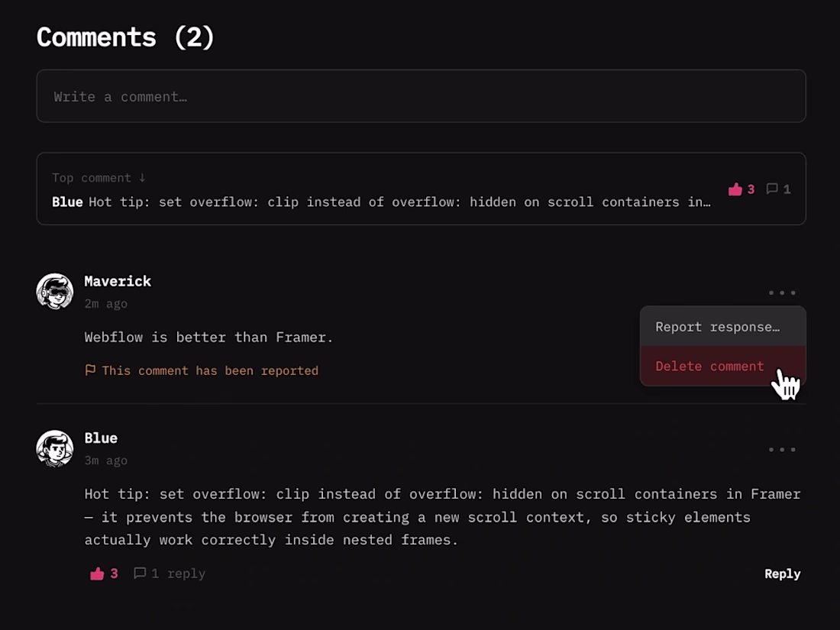Open the Top comment sort dropdown
840x630 pixels.
[x=99, y=178]
